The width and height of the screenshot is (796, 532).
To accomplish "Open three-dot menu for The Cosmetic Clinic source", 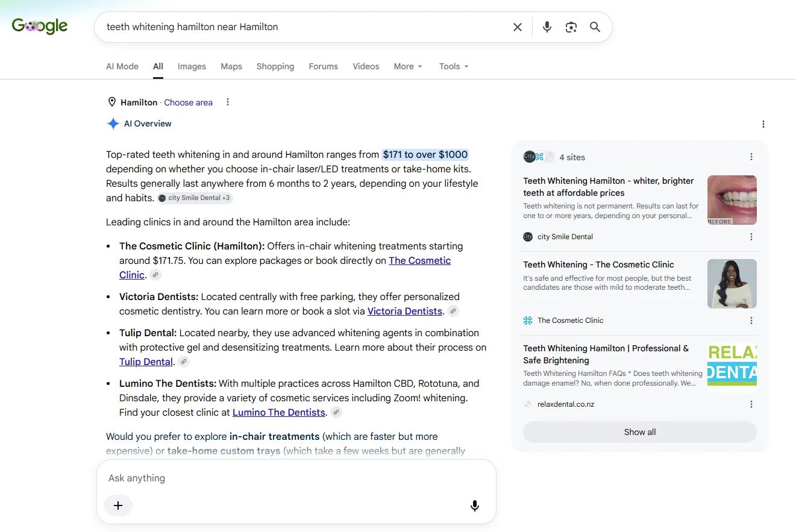I will click(x=751, y=321).
